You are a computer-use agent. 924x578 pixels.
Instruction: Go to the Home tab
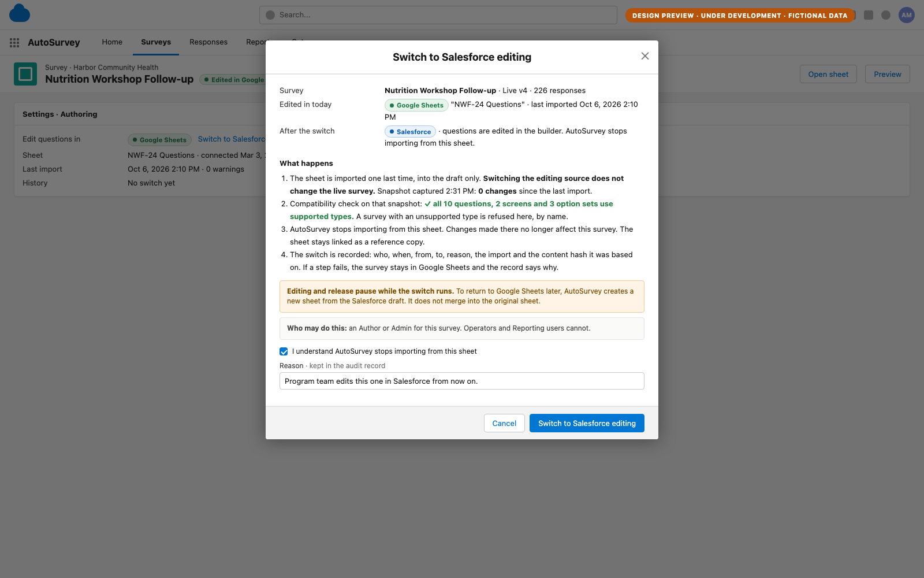(x=112, y=42)
